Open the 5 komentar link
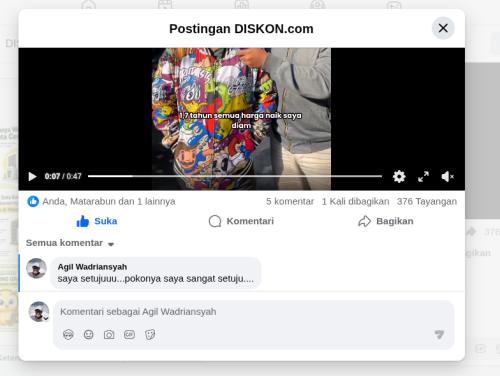The height and width of the screenshot is (376, 500). (x=290, y=201)
